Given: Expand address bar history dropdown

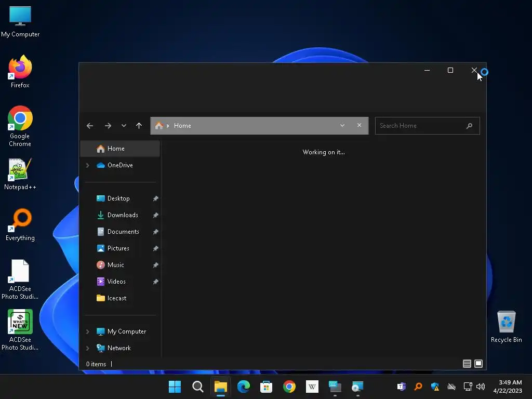Looking at the screenshot, I should [x=342, y=126].
